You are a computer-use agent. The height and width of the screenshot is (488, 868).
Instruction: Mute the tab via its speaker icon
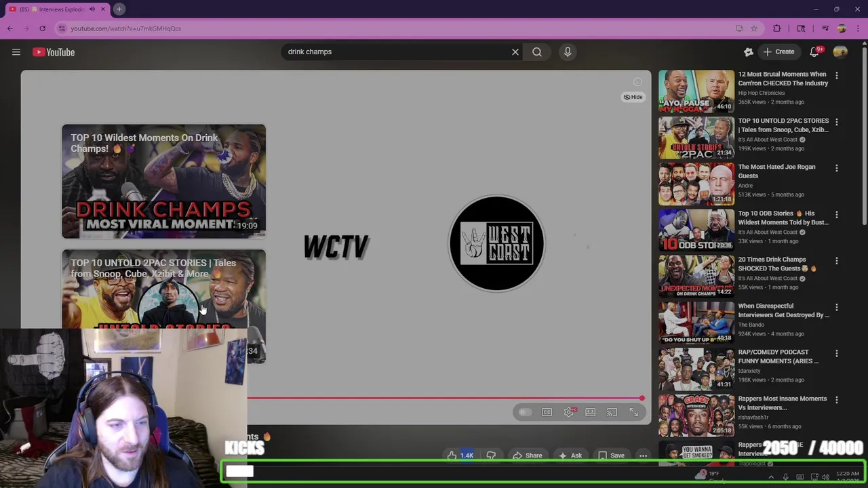coord(92,9)
